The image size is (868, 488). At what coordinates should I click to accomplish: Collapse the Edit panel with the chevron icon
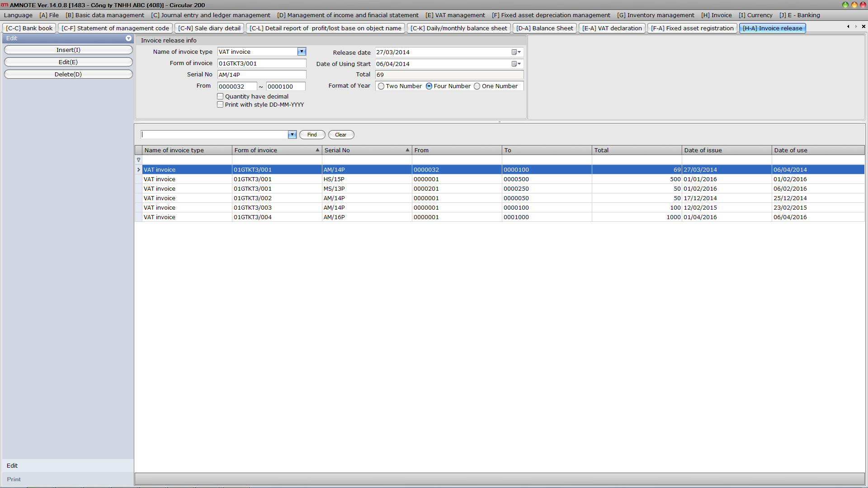128,38
